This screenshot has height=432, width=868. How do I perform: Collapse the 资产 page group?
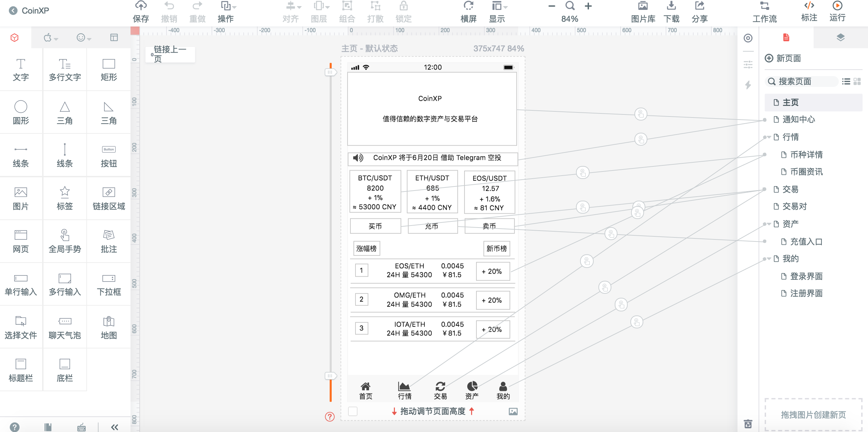pos(769,224)
